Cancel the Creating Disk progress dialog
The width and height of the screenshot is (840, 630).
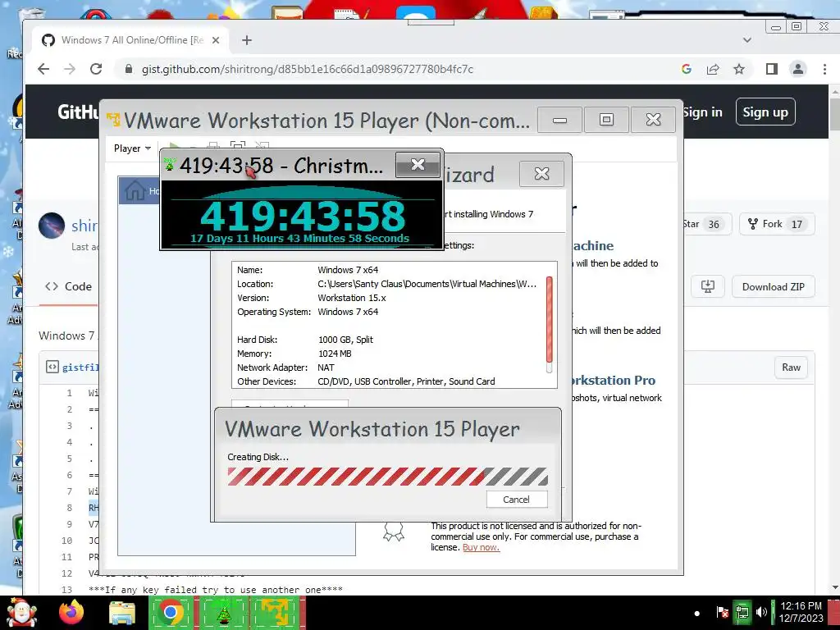pos(517,500)
